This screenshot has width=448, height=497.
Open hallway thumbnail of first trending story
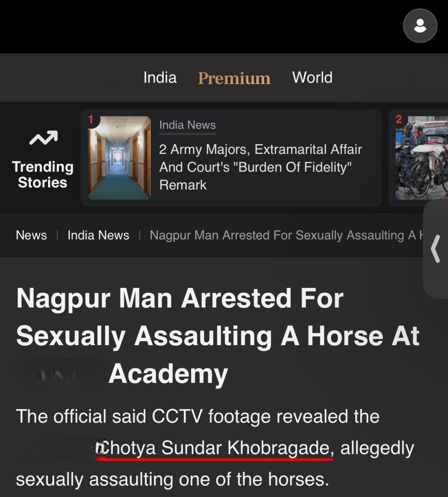coord(119,158)
